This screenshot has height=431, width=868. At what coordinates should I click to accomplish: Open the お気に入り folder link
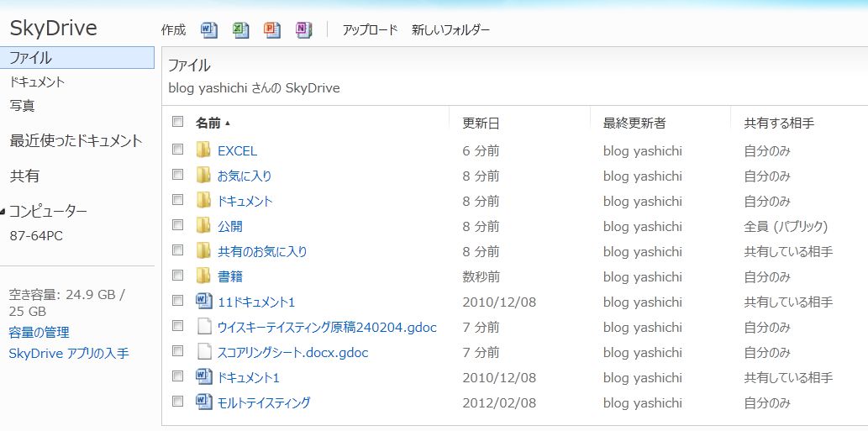click(245, 176)
